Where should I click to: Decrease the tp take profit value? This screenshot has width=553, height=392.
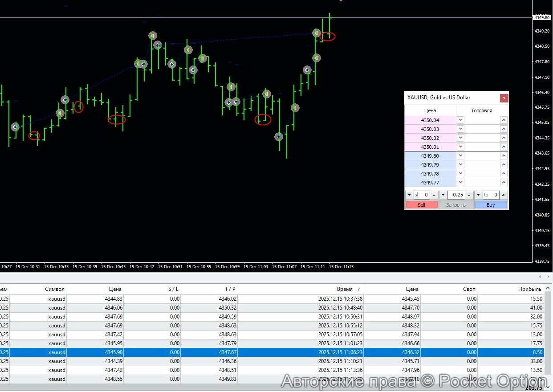click(478, 195)
